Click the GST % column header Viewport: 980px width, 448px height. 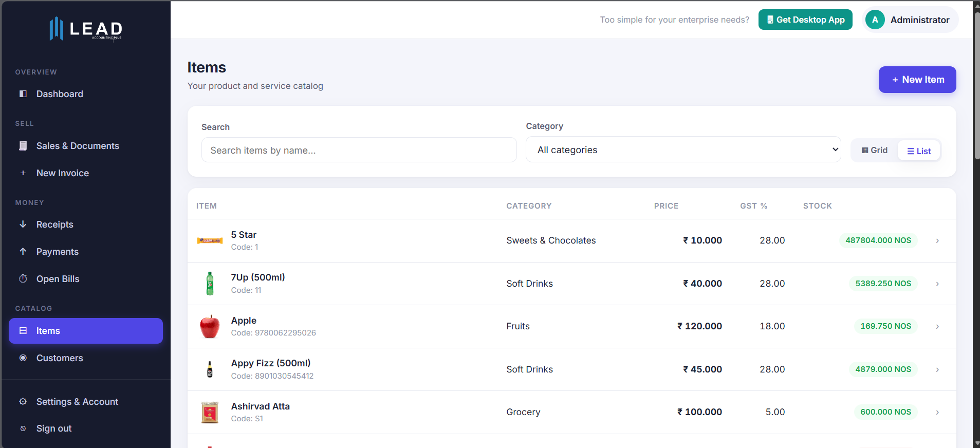753,206
